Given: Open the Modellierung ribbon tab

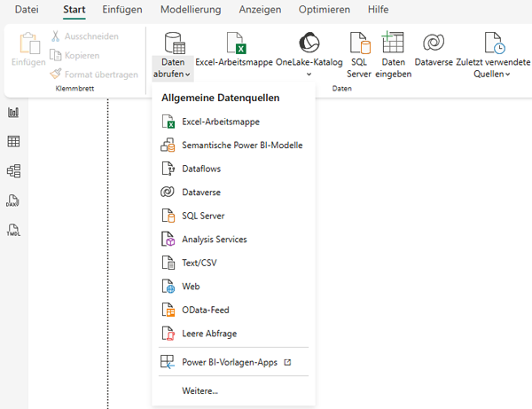Looking at the screenshot, I should pyautogui.click(x=191, y=10).
